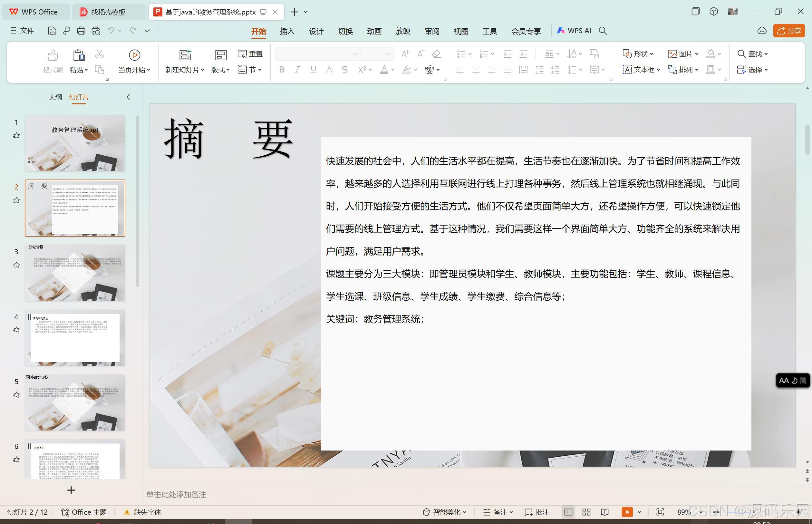This screenshot has height=524, width=812.
Task: Click the 分享 share button
Action: pyautogui.click(x=789, y=31)
